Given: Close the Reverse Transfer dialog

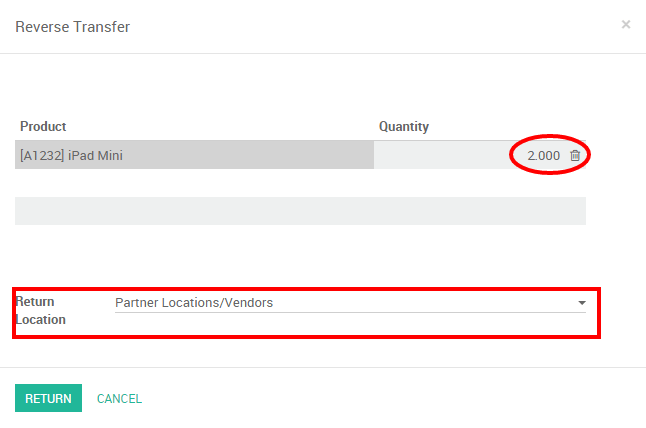Looking at the screenshot, I should tap(626, 24).
